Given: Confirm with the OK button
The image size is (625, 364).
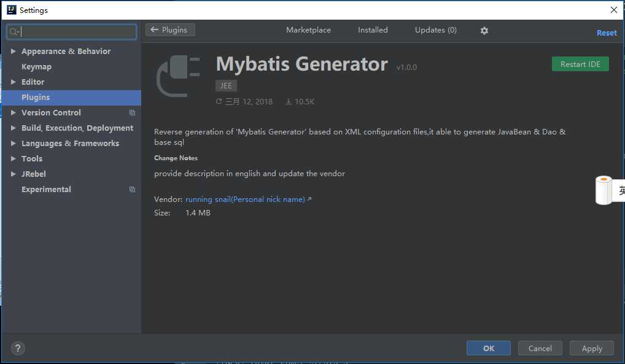Looking at the screenshot, I should [488, 349].
